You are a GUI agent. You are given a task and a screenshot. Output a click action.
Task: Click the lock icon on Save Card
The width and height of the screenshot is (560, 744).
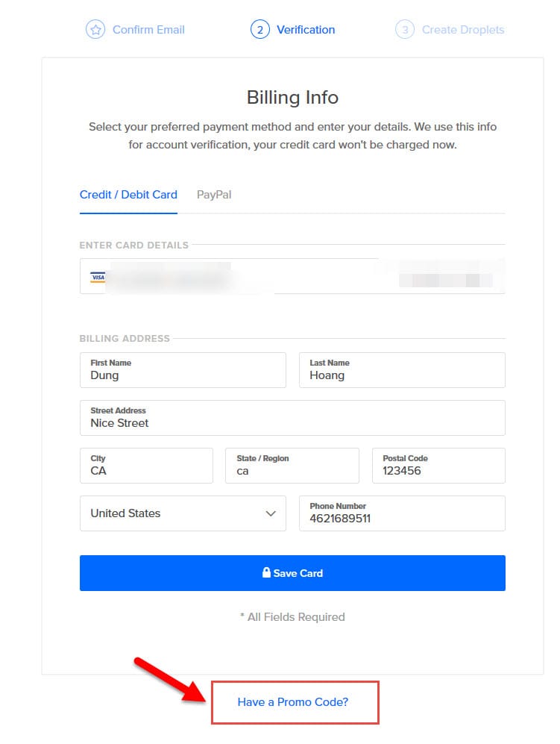(266, 572)
